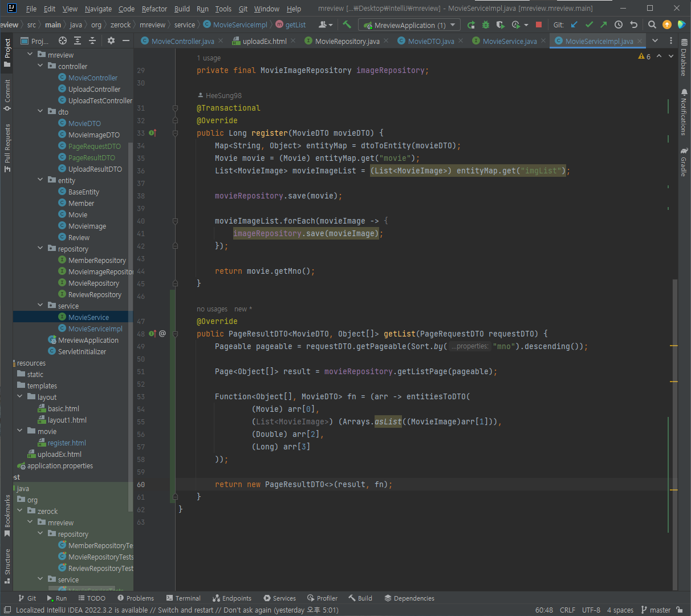
Task: Toggle the Pull Requests tool window
Action: tap(7, 148)
